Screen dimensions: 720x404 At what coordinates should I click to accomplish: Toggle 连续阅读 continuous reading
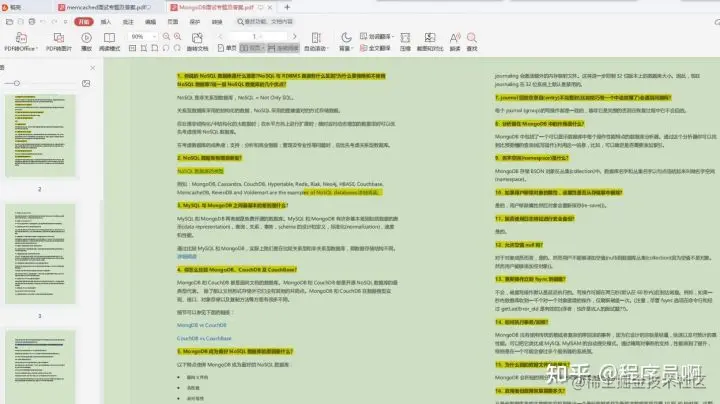[x=283, y=48]
